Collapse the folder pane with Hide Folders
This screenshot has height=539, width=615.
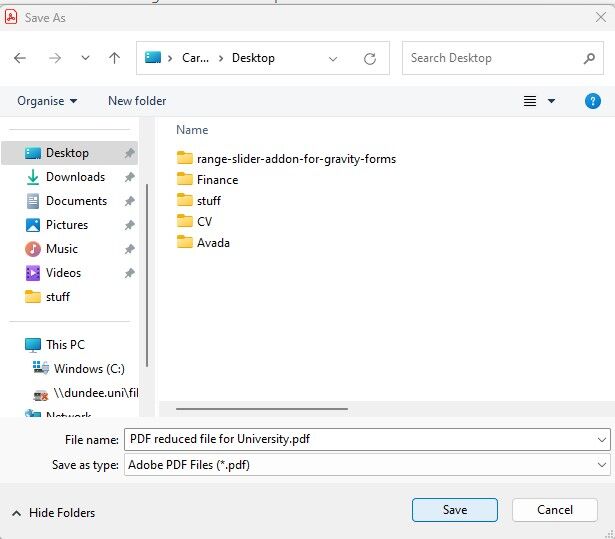click(53, 513)
